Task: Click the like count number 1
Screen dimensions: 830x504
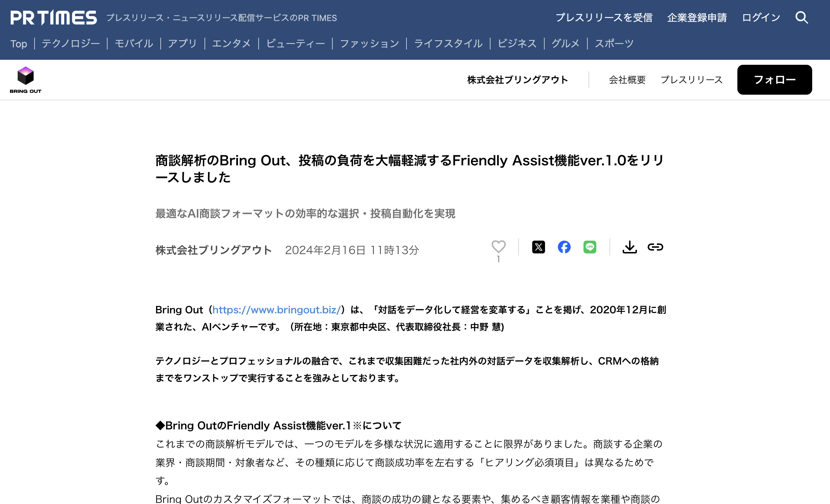Action: 498,259
